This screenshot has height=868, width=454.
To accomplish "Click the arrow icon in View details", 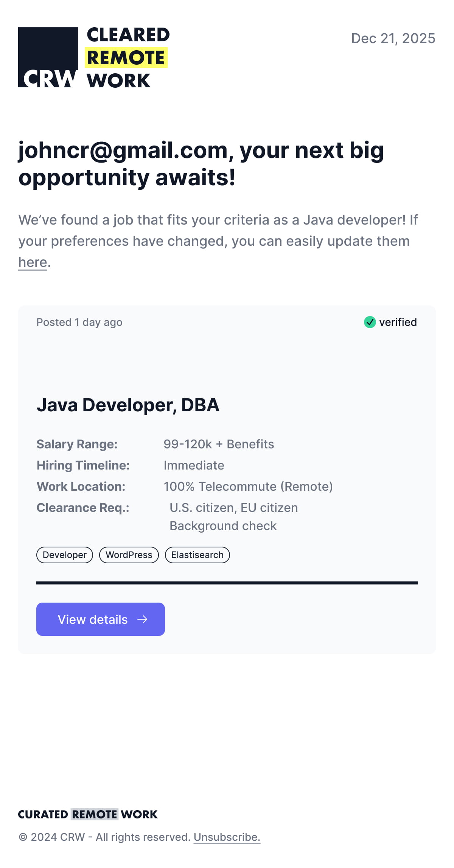I will [142, 619].
